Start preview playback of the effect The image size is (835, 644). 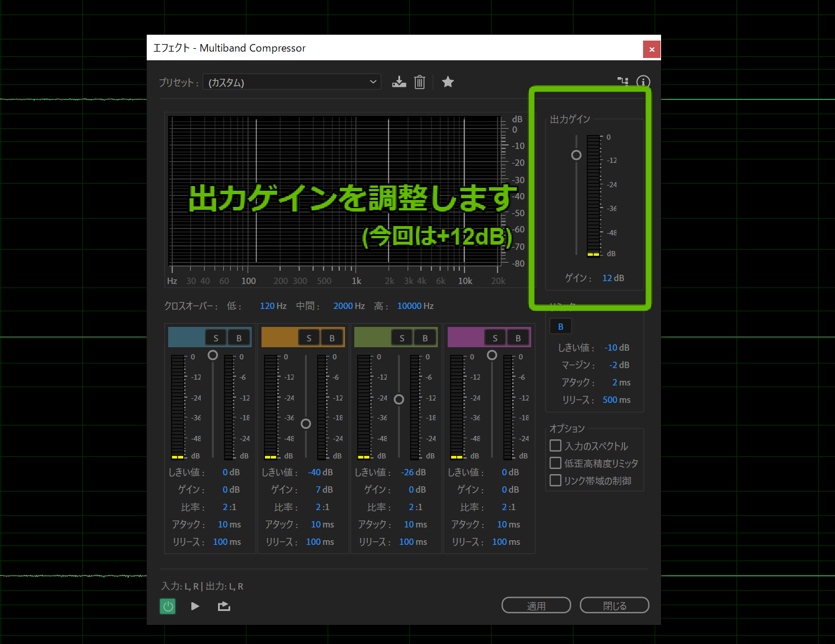click(x=195, y=606)
